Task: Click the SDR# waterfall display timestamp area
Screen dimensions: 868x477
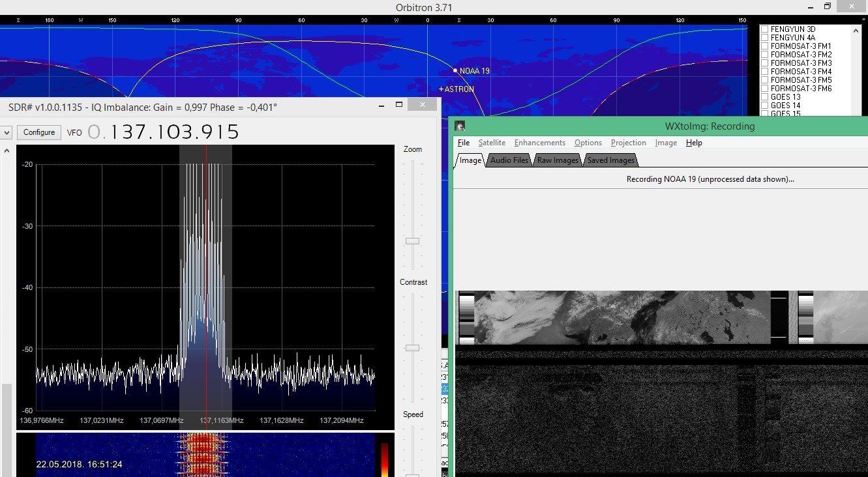Action: [x=79, y=464]
